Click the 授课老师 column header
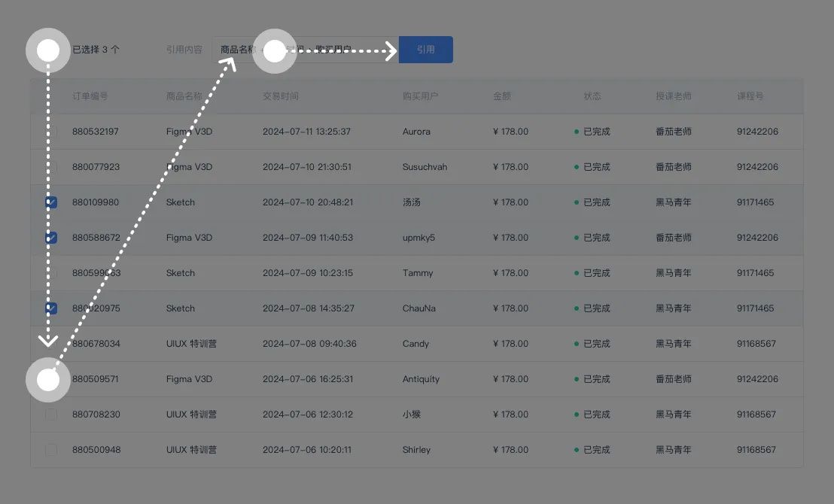834x504 pixels. (x=674, y=96)
